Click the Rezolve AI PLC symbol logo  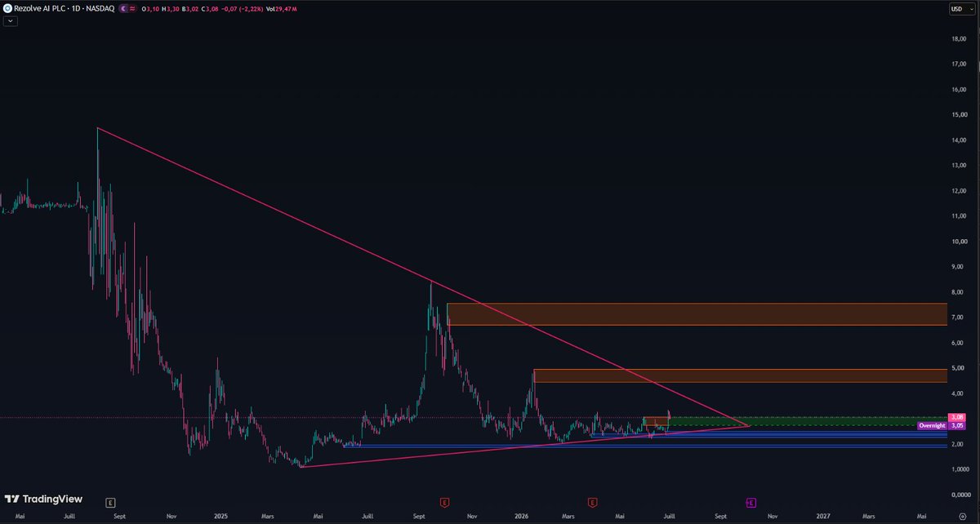pos(7,8)
